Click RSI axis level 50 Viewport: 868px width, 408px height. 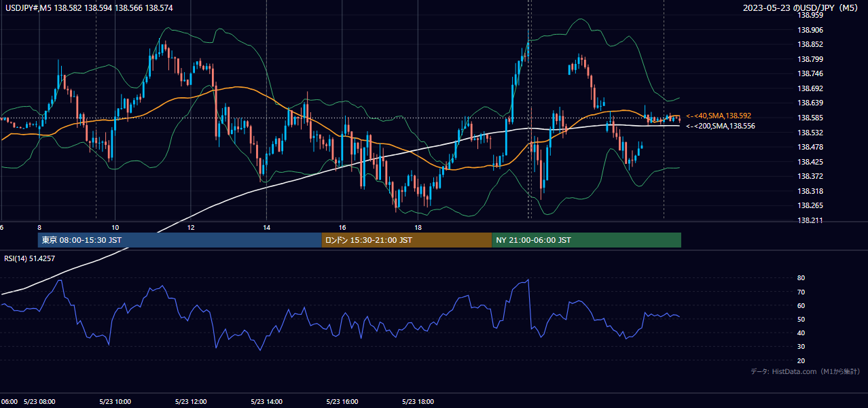tap(801, 319)
